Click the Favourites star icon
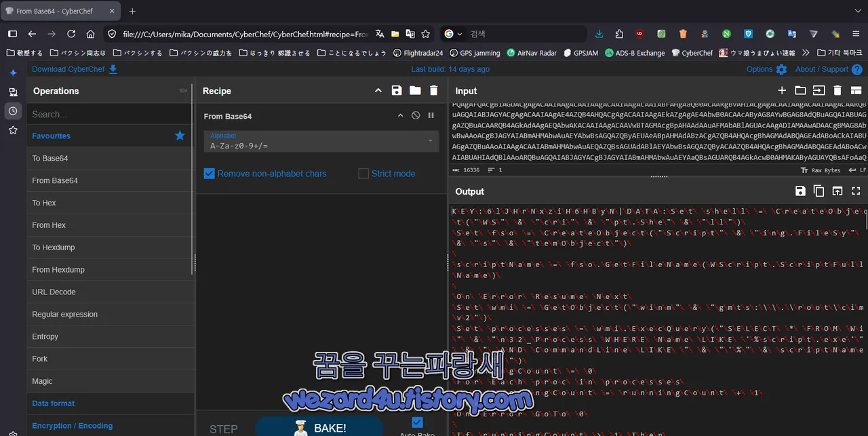The height and width of the screenshot is (436, 868). [x=180, y=136]
